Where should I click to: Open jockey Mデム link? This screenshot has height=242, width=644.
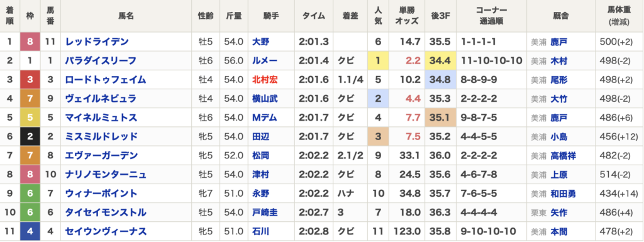[x=265, y=118]
